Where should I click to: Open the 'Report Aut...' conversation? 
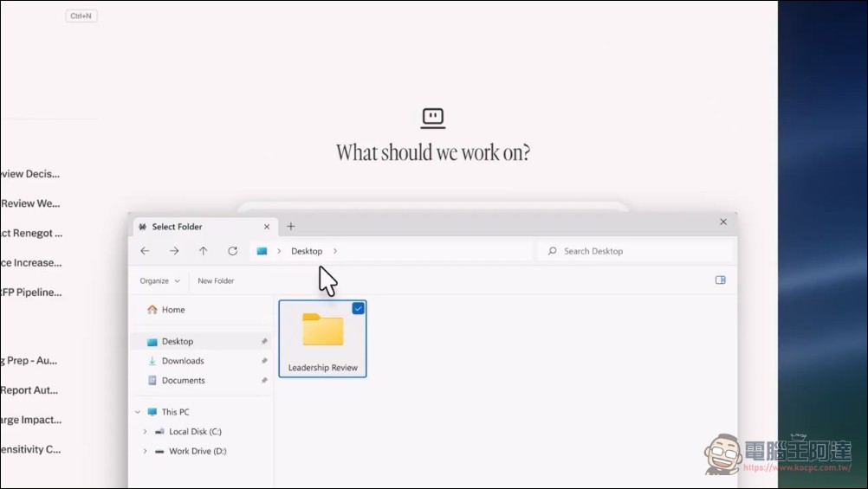29,390
